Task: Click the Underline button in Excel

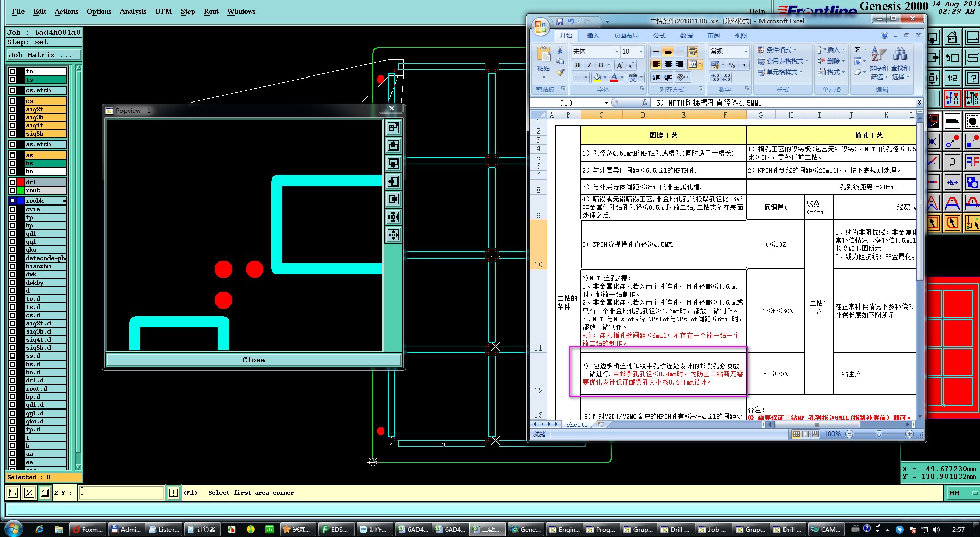Action: click(601, 65)
